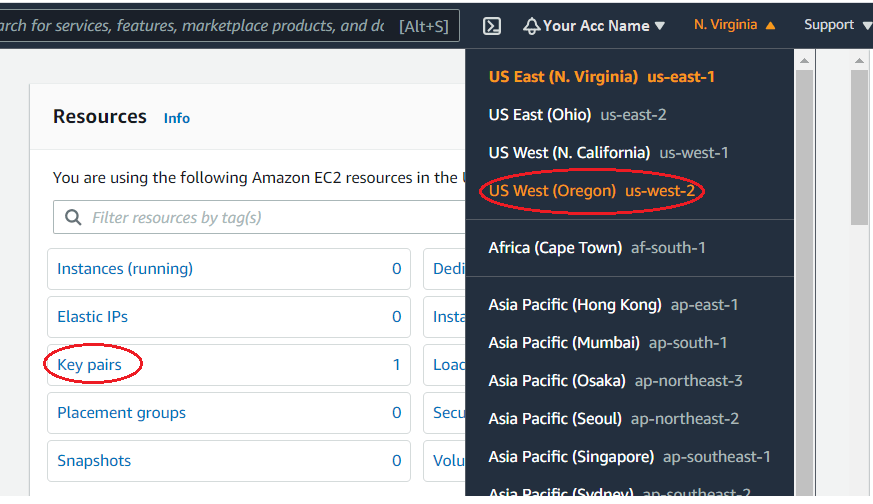Image resolution: width=873 pixels, height=504 pixels.
Task: Click the notifications bell icon
Action: pyautogui.click(x=531, y=26)
